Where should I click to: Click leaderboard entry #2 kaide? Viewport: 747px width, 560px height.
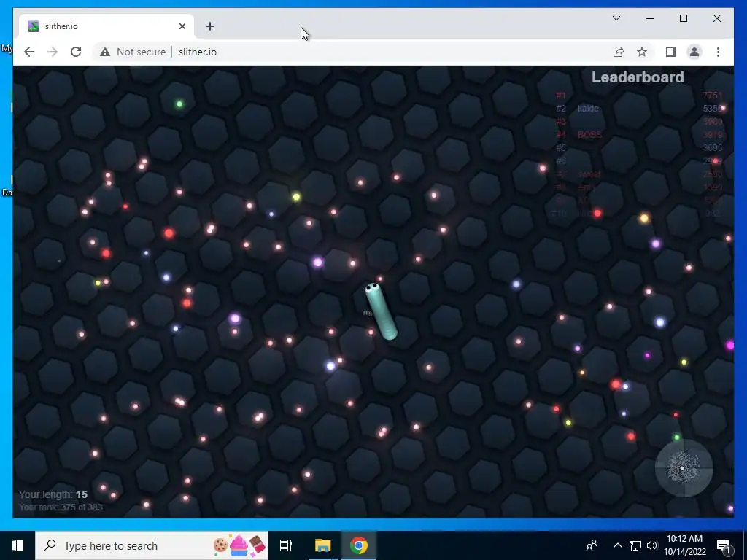point(639,109)
